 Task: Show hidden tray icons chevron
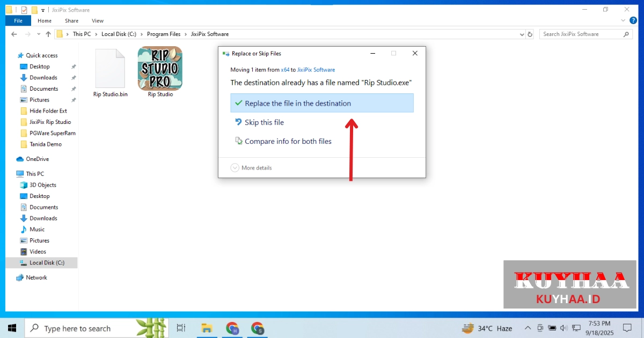528,328
